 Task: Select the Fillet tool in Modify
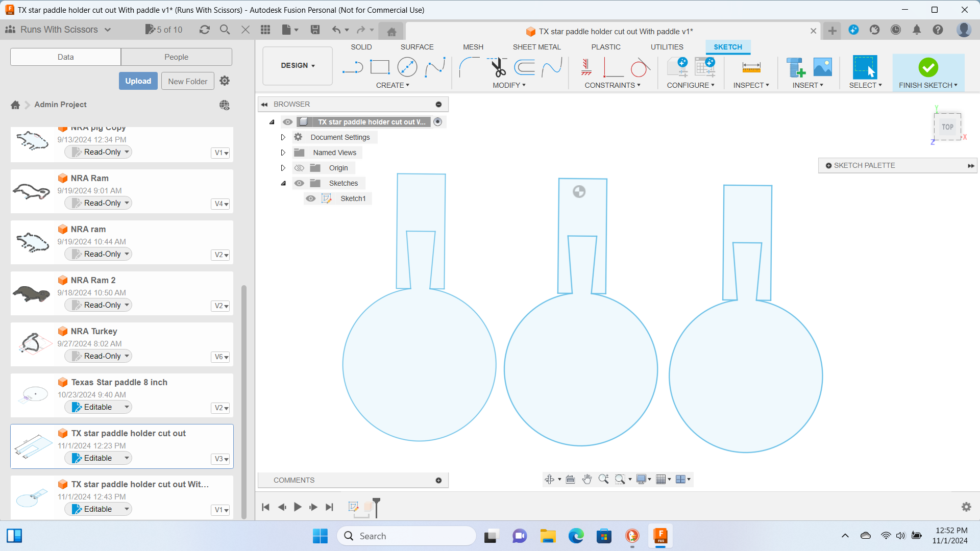[x=469, y=67]
